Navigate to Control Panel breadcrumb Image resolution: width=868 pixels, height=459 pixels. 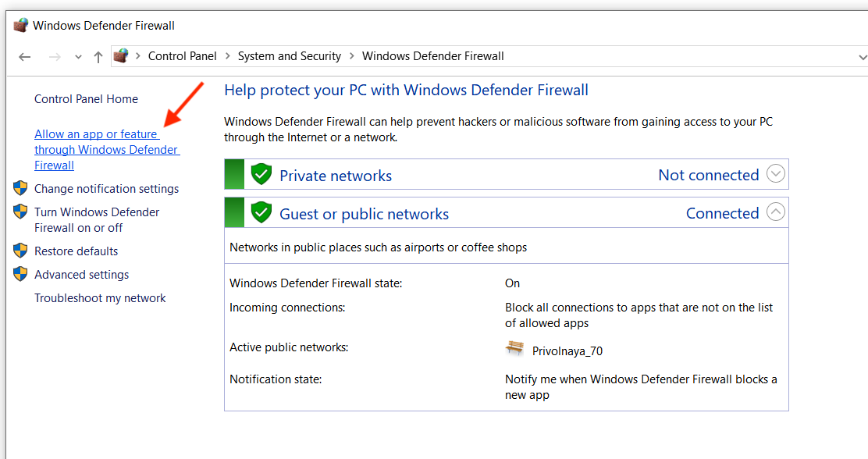pyautogui.click(x=182, y=56)
